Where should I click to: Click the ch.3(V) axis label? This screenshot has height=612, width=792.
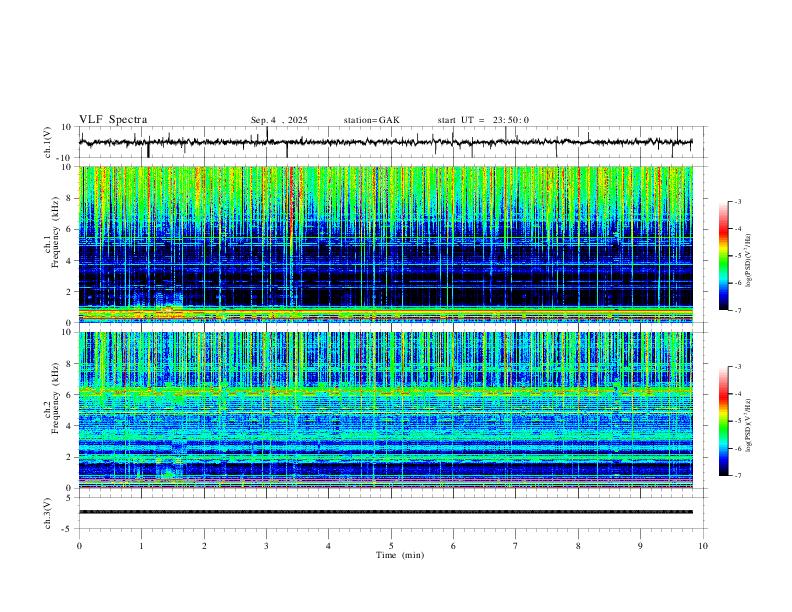(47, 514)
